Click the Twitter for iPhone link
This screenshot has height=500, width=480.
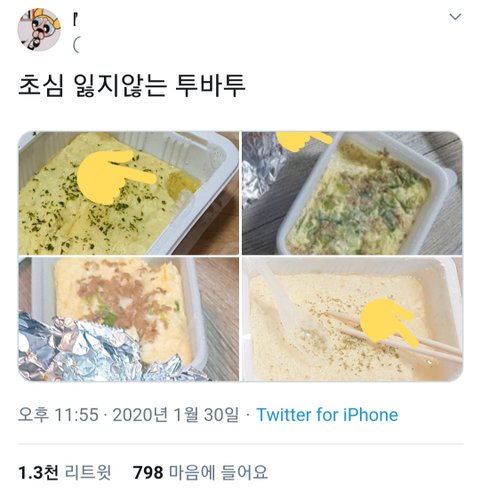click(x=327, y=415)
